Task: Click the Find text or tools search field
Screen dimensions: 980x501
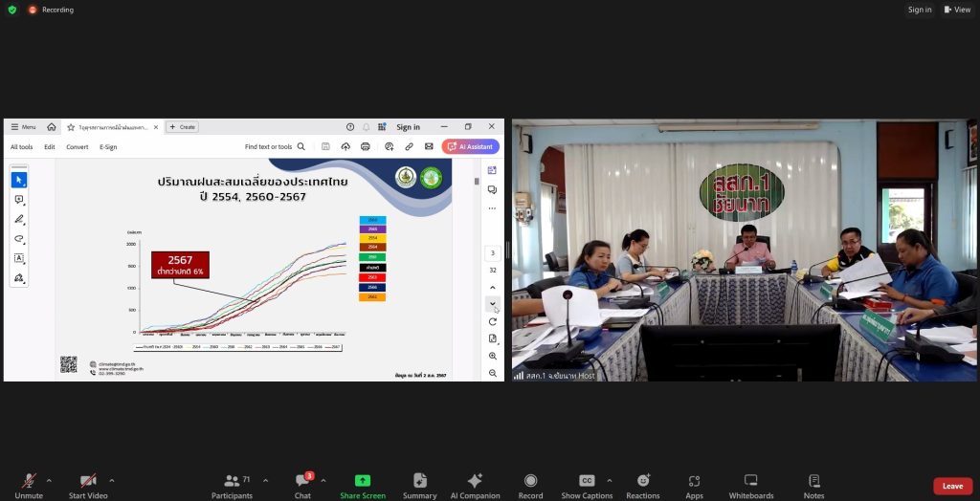Action: click(x=275, y=147)
